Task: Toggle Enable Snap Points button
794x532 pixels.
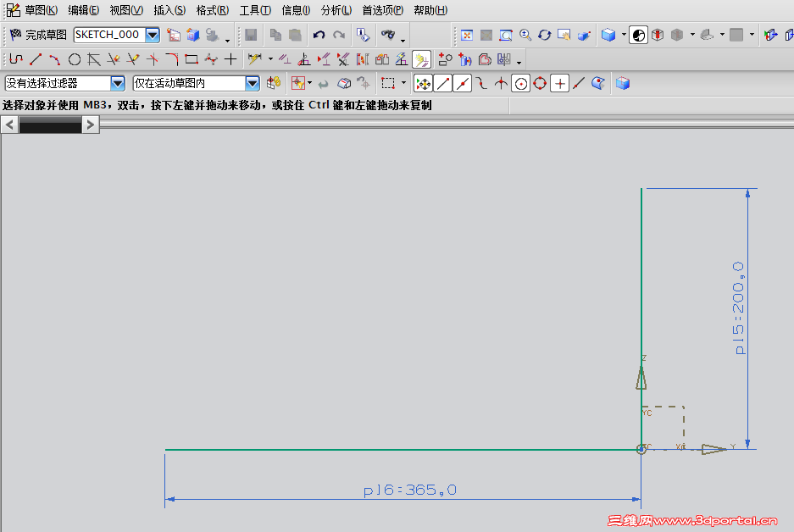Action: (424, 84)
